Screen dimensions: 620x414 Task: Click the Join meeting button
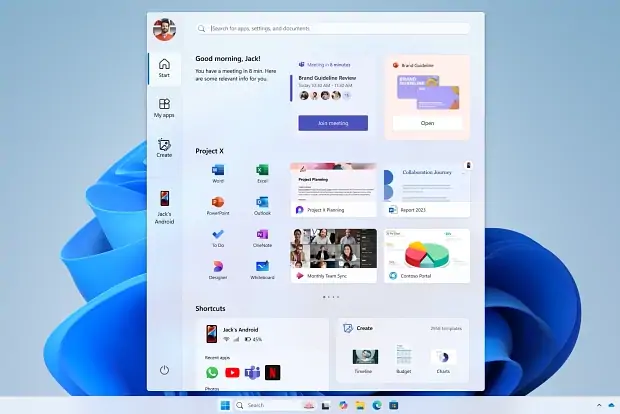click(333, 123)
